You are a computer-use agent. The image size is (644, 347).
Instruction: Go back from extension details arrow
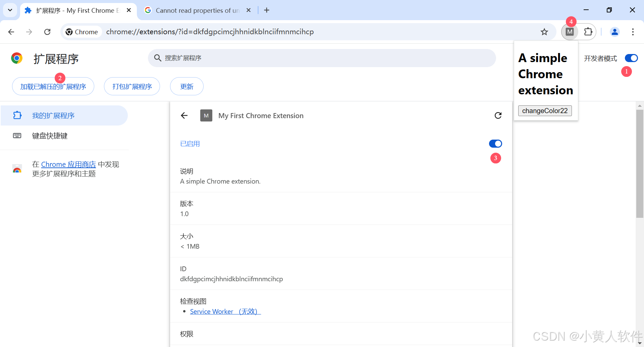pyautogui.click(x=184, y=115)
